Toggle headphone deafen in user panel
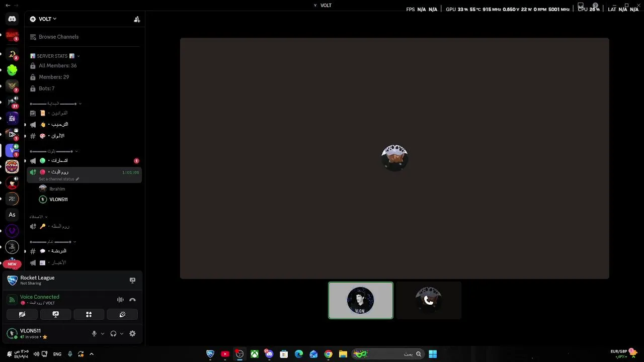Image resolution: width=644 pixels, height=362 pixels. 113,334
